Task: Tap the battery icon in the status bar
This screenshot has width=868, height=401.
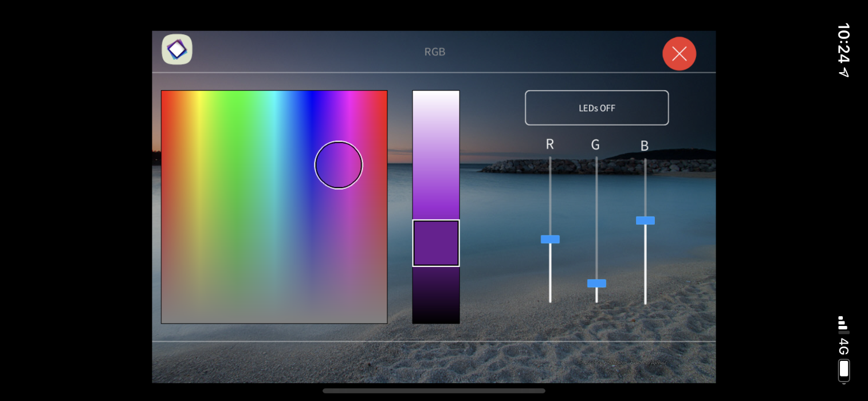Action: click(844, 370)
